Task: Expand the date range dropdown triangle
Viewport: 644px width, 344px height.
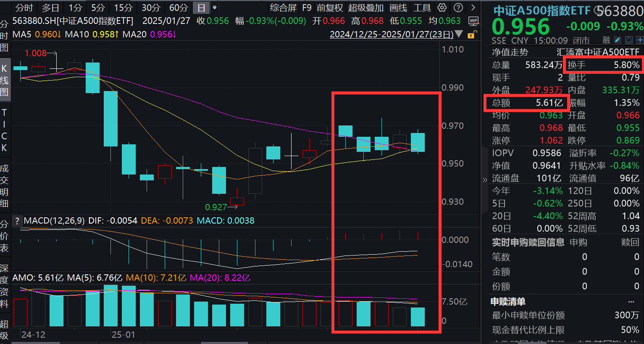Action: (x=459, y=34)
